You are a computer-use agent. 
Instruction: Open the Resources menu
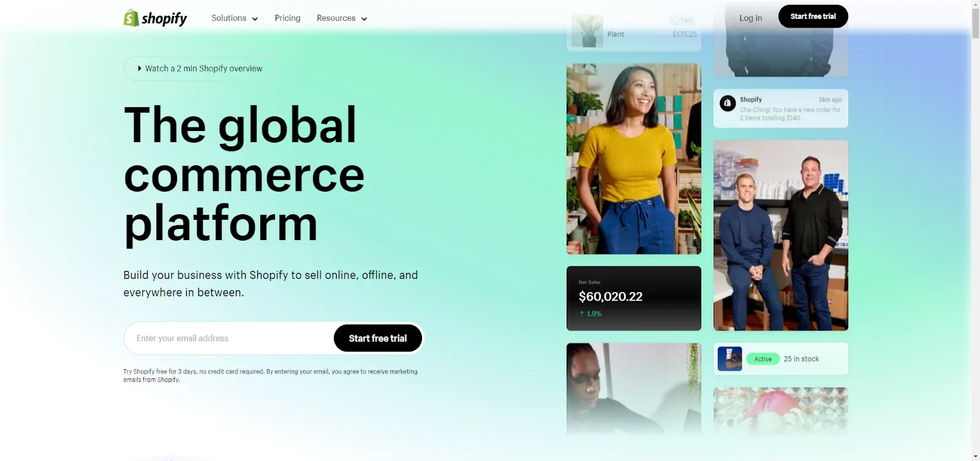point(342,18)
